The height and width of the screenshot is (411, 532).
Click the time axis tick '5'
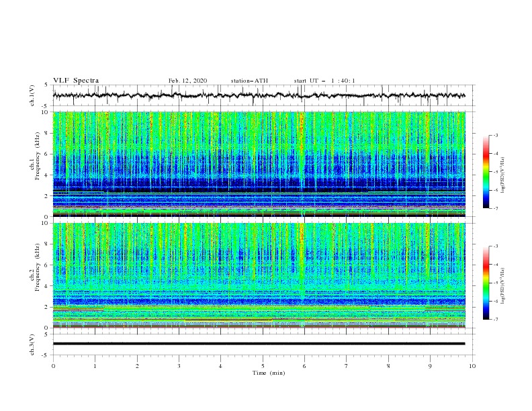click(263, 366)
